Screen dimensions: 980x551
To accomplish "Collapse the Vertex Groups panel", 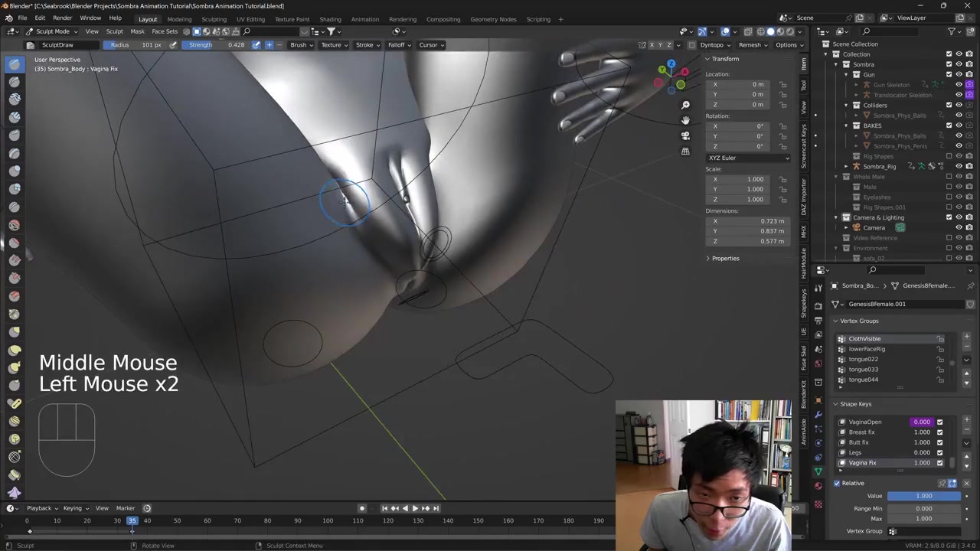I will (859, 321).
